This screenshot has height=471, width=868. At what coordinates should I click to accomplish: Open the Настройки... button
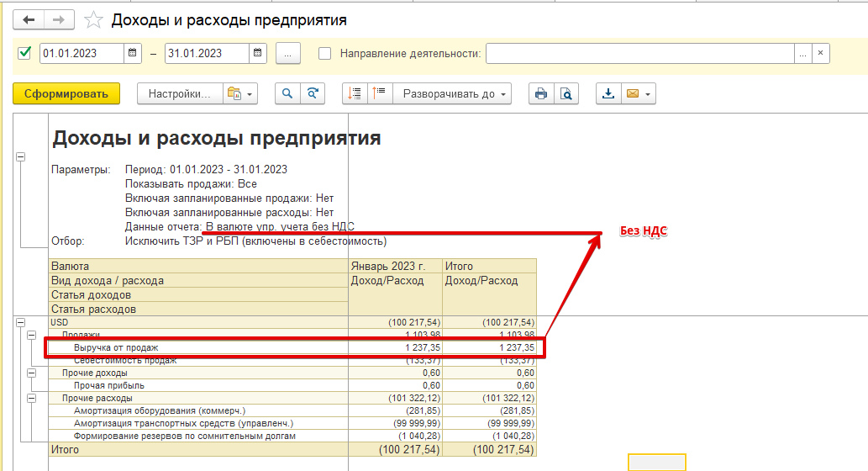[179, 93]
